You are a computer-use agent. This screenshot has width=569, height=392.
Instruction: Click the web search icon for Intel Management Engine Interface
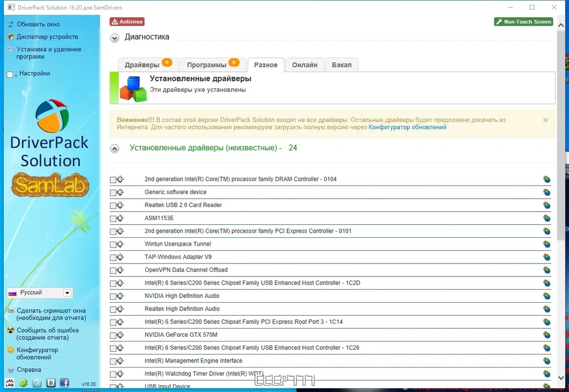(x=546, y=361)
